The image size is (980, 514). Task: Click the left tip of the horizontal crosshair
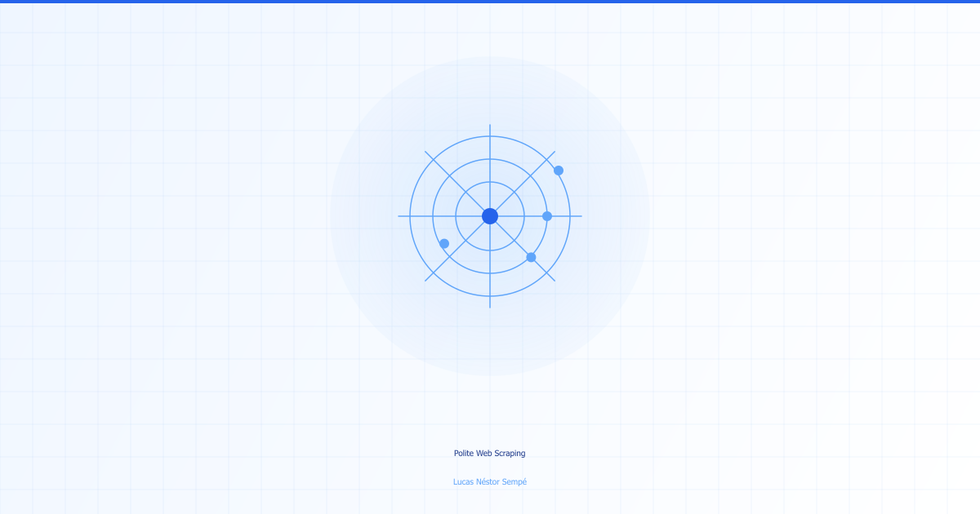tap(399, 216)
